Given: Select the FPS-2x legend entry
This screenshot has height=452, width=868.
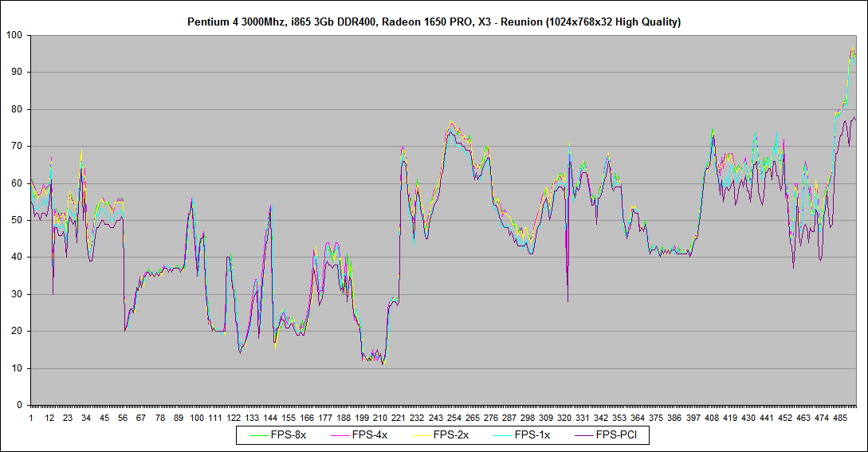Looking at the screenshot, I should click(x=441, y=435).
